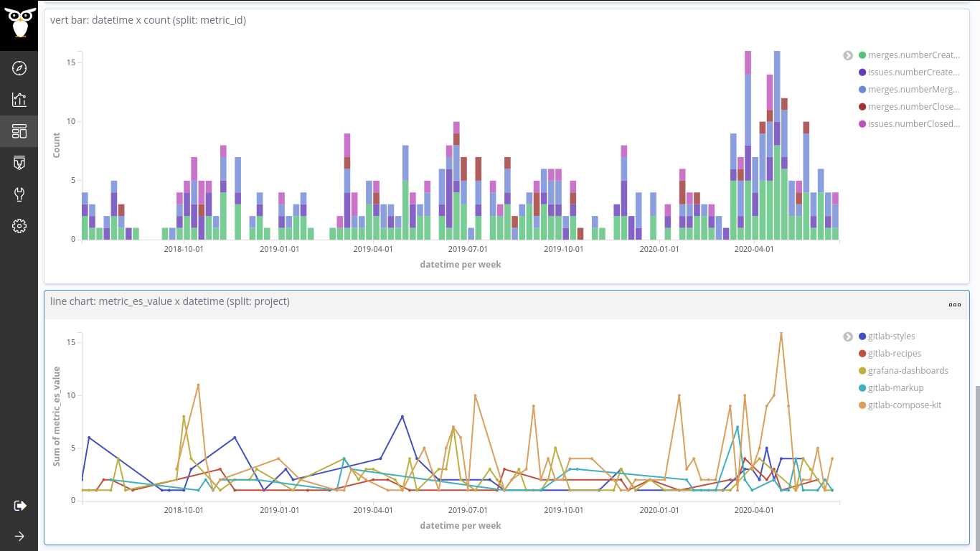This screenshot has width=980, height=551.
Task: Toggle merges.numberClose... legend entry
Action: tap(909, 107)
